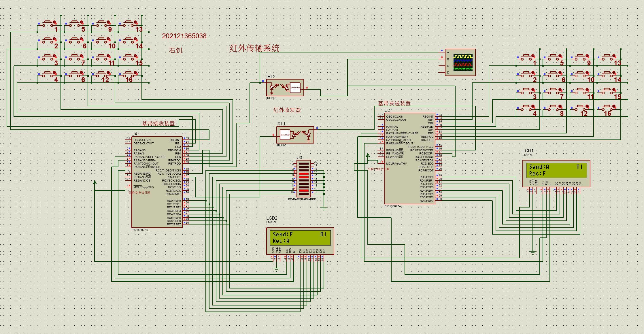Viewport: 644px width, 334px height.
Task: Select the IRL2 infrared link component
Action: pyautogui.click(x=285, y=88)
